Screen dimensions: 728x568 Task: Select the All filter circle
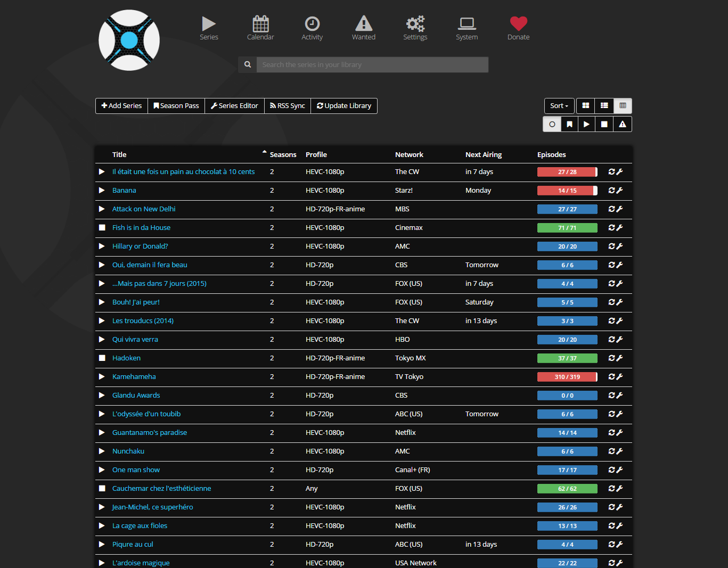(x=552, y=124)
